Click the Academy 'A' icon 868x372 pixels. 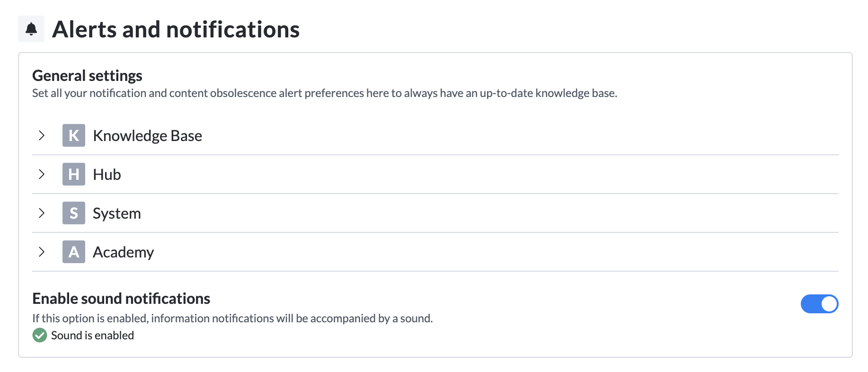[74, 252]
